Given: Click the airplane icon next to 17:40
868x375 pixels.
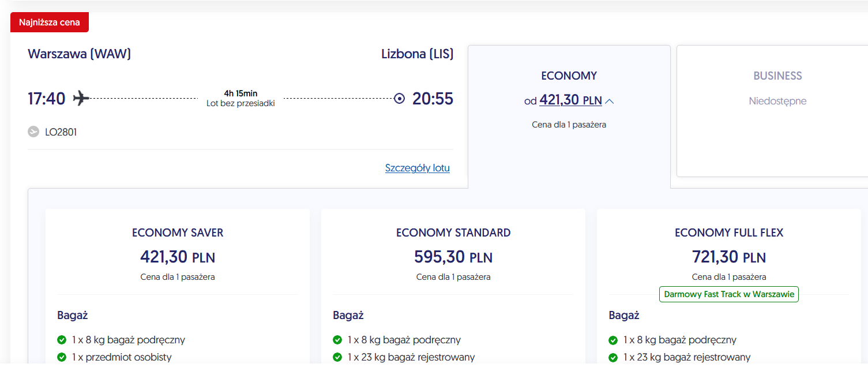Looking at the screenshot, I should pyautogui.click(x=81, y=98).
